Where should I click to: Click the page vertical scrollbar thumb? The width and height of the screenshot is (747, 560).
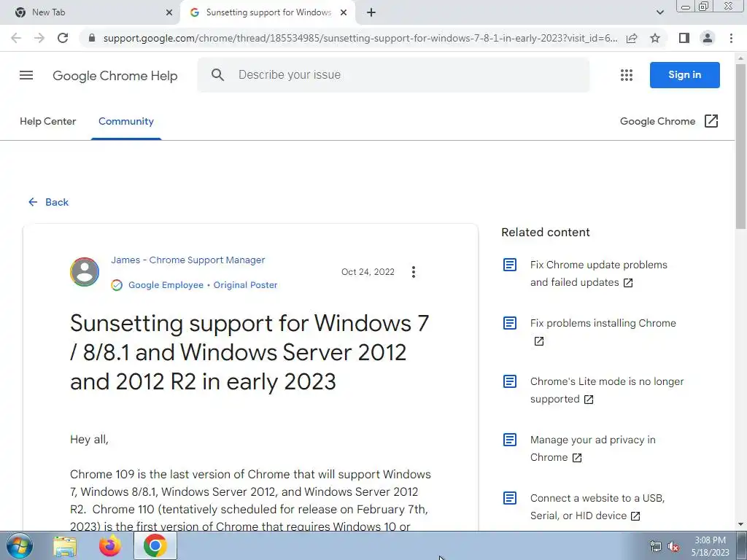click(741, 147)
